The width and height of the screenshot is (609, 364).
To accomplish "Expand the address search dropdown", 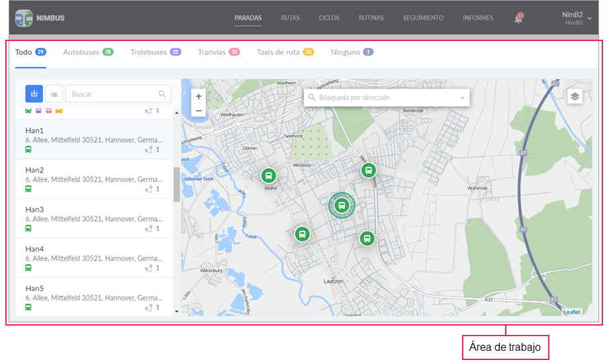I will point(462,98).
